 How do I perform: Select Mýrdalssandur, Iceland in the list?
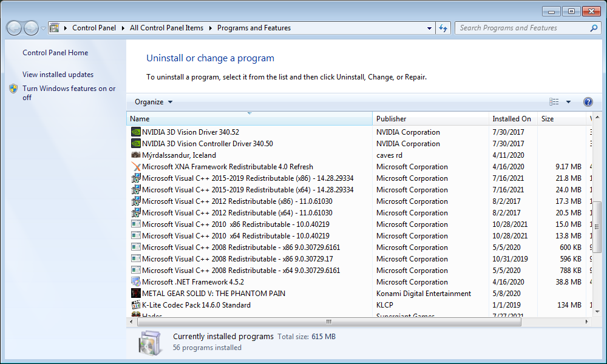click(x=359, y=155)
